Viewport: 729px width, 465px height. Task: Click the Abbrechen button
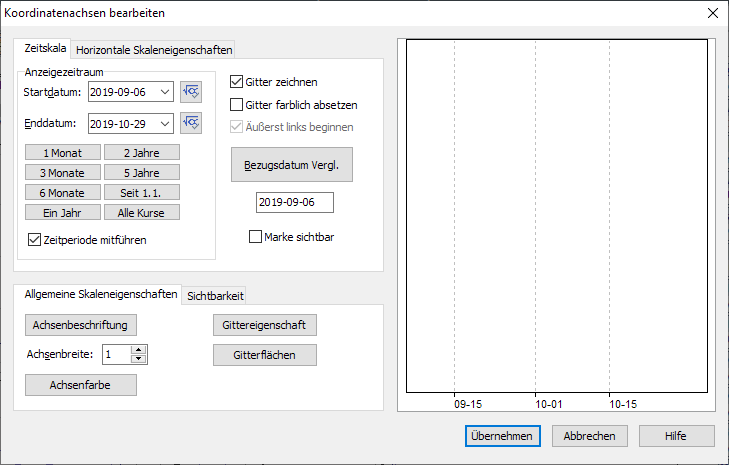[x=590, y=436]
